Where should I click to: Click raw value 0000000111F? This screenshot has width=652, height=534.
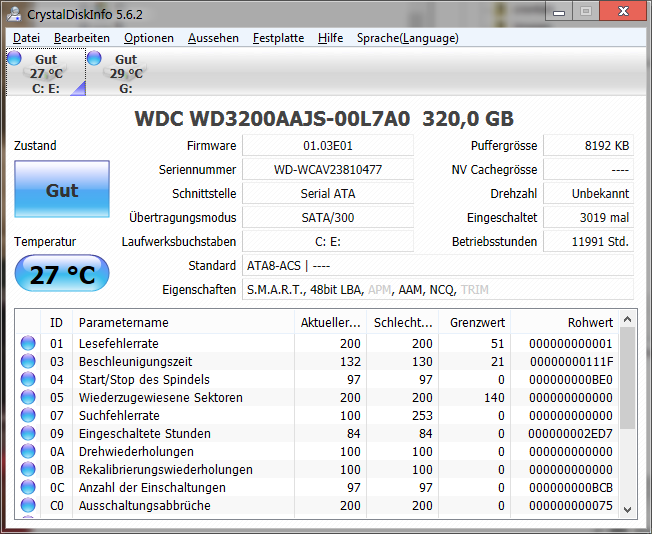(x=571, y=361)
